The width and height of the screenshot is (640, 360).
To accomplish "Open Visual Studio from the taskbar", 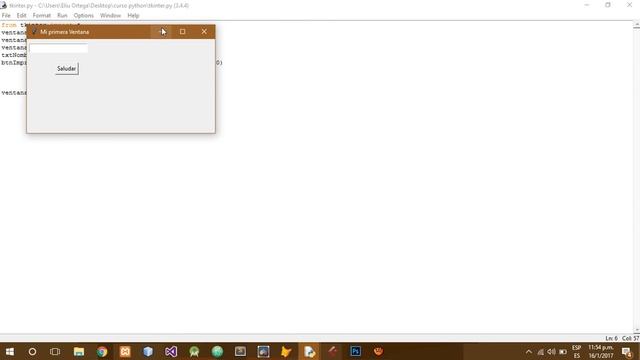I will coord(171,351).
